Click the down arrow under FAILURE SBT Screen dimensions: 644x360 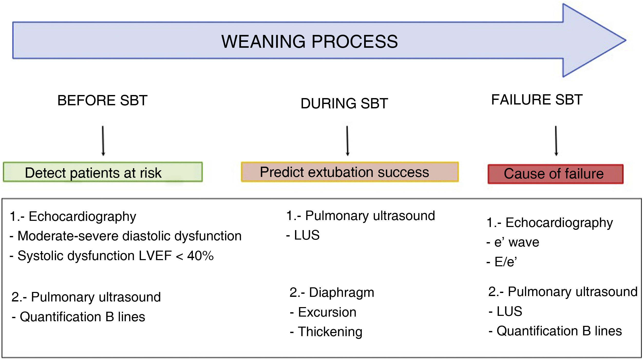(556, 141)
